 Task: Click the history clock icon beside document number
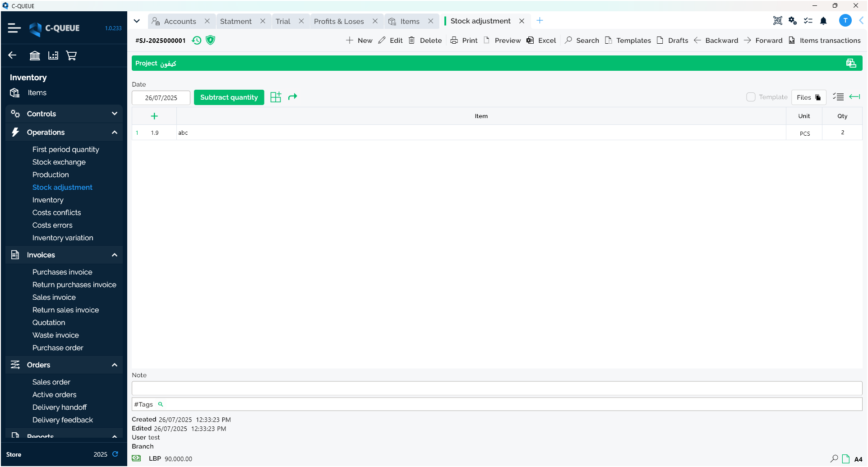196,40
